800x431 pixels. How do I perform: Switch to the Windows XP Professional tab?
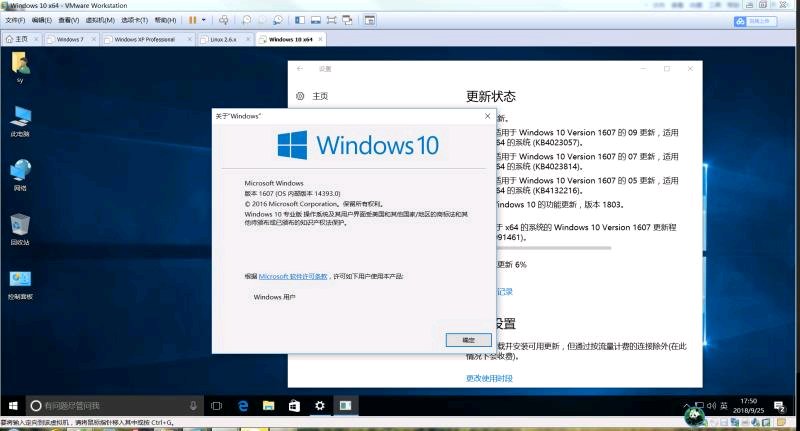tap(144, 39)
